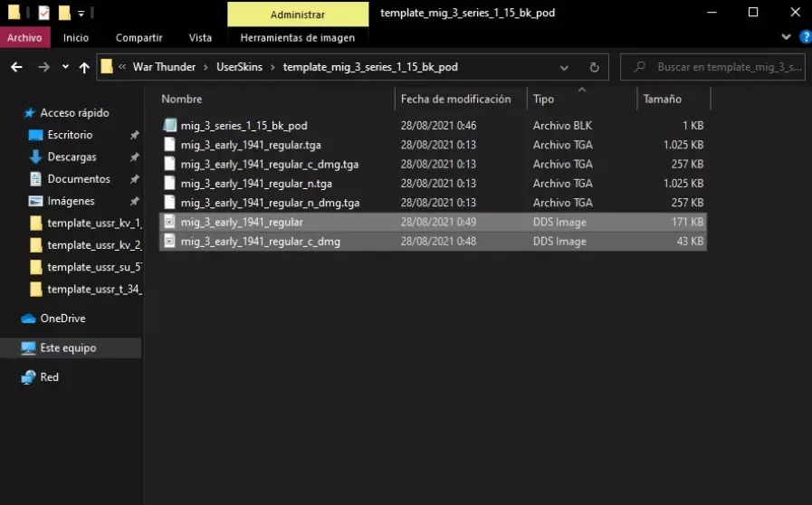
Task: Click the 171 KB size cell
Action: (687, 223)
